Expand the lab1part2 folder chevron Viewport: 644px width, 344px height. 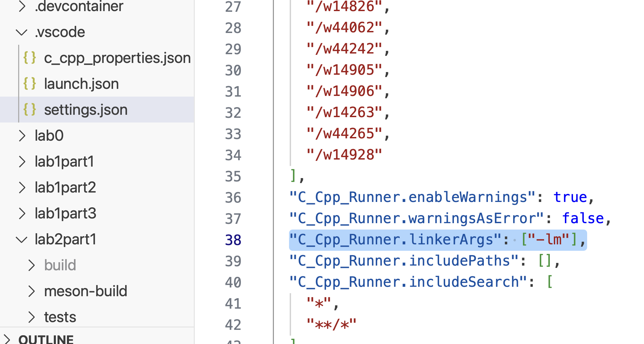(22, 187)
